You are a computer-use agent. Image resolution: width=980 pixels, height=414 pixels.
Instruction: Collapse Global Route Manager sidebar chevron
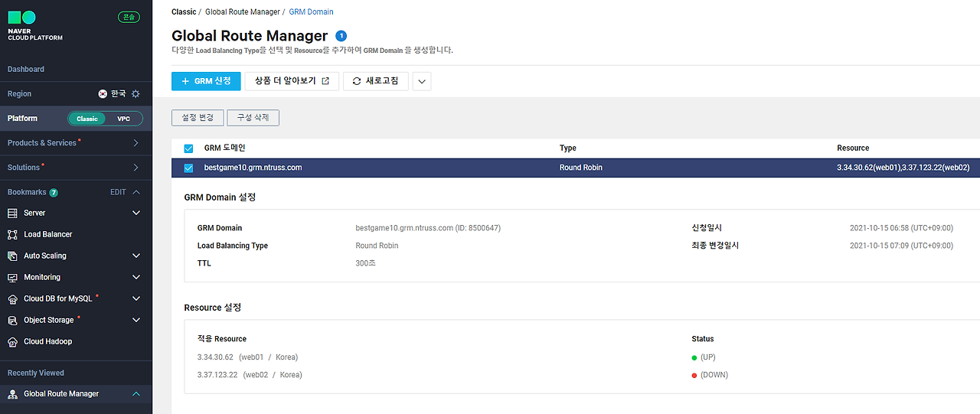(136, 393)
